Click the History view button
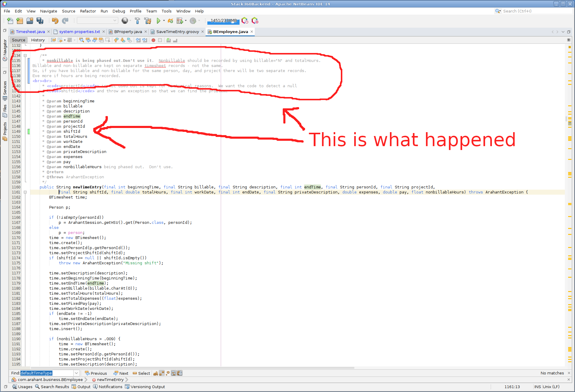575x392 pixels. [x=38, y=40]
